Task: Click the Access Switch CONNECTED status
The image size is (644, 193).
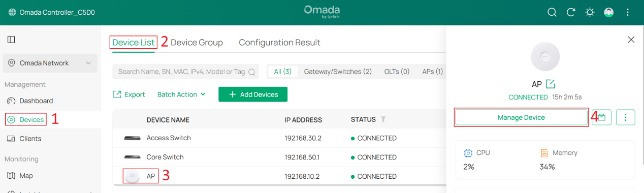Action: (374, 138)
